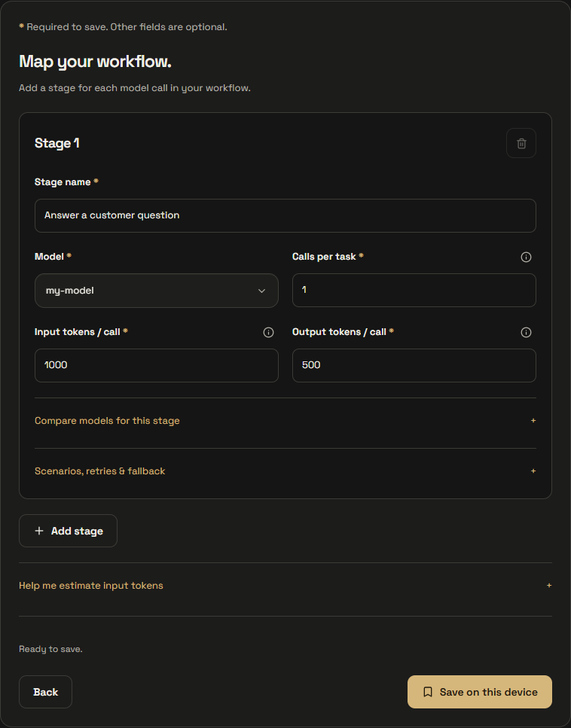Focus the Stage name input field
Screen dimensions: 571x728
[285, 215]
